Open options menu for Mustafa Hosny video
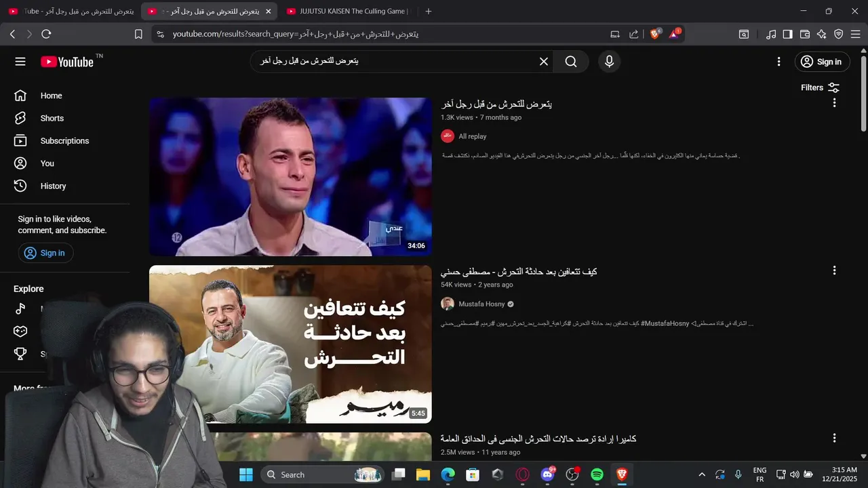 click(x=834, y=270)
